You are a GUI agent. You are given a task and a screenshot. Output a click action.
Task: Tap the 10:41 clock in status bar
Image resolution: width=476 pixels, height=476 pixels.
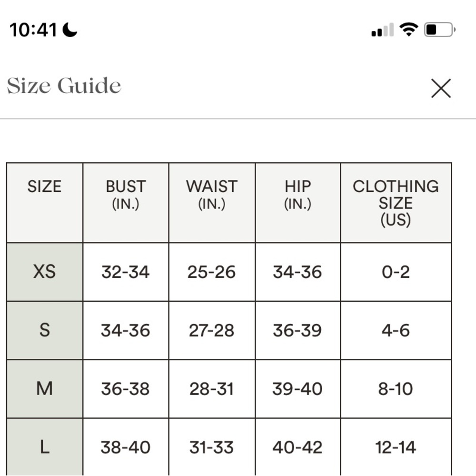pos(33,30)
